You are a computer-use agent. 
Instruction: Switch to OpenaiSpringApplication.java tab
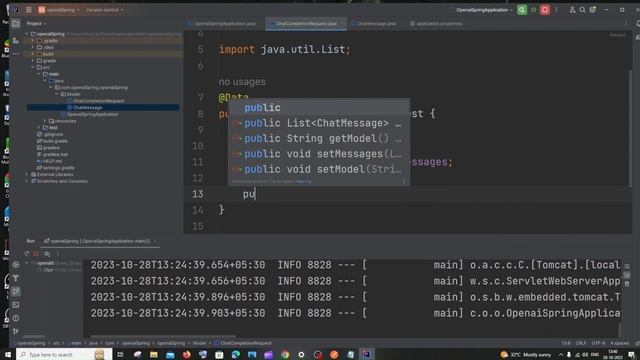[222, 24]
